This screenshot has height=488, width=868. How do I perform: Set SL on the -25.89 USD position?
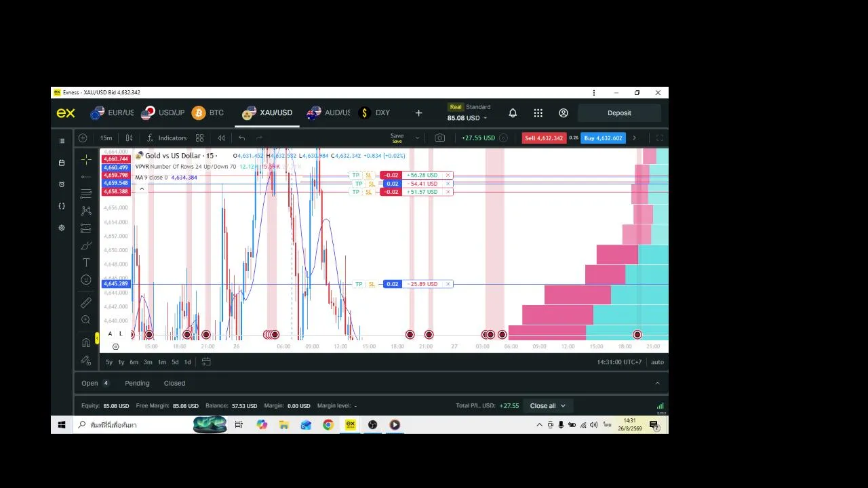372,284
